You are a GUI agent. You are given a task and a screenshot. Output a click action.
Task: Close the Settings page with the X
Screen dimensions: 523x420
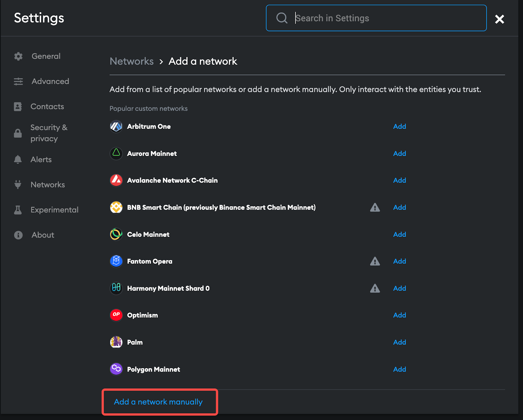(499, 19)
